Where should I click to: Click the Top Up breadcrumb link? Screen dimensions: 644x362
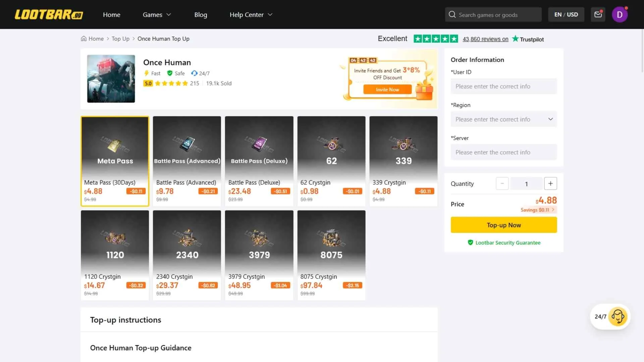pyautogui.click(x=120, y=39)
